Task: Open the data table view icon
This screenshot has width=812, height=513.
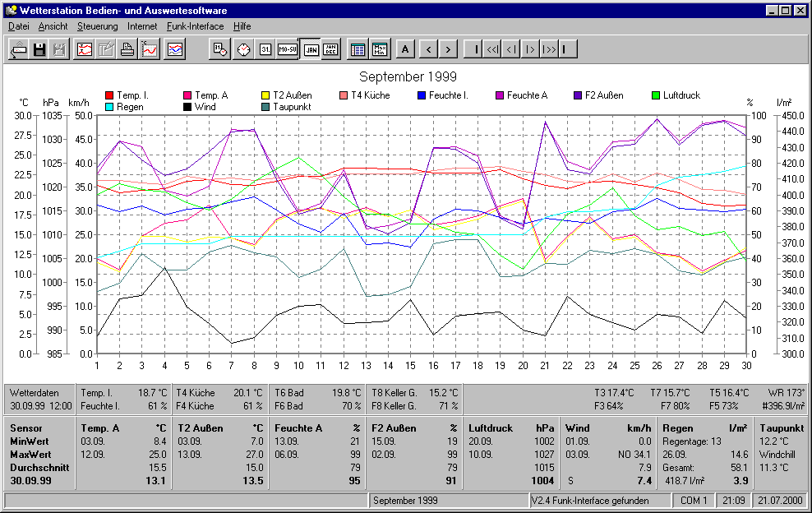Action: pos(358,49)
